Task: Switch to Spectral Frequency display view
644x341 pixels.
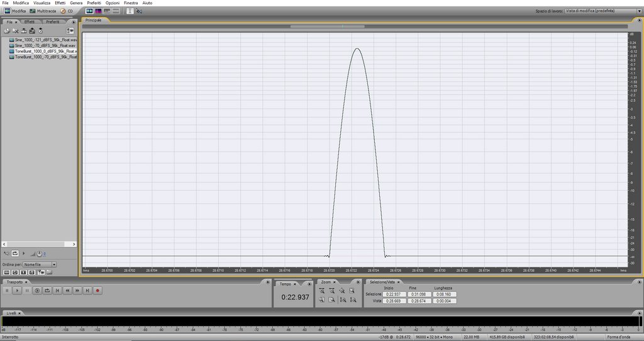Action: [x=98, y=11]
